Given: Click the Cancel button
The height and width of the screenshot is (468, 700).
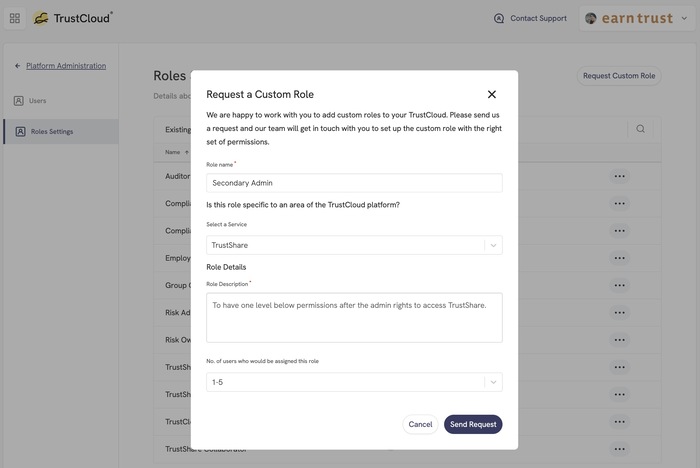Looking at the screenshot, I should coord(420,424).
